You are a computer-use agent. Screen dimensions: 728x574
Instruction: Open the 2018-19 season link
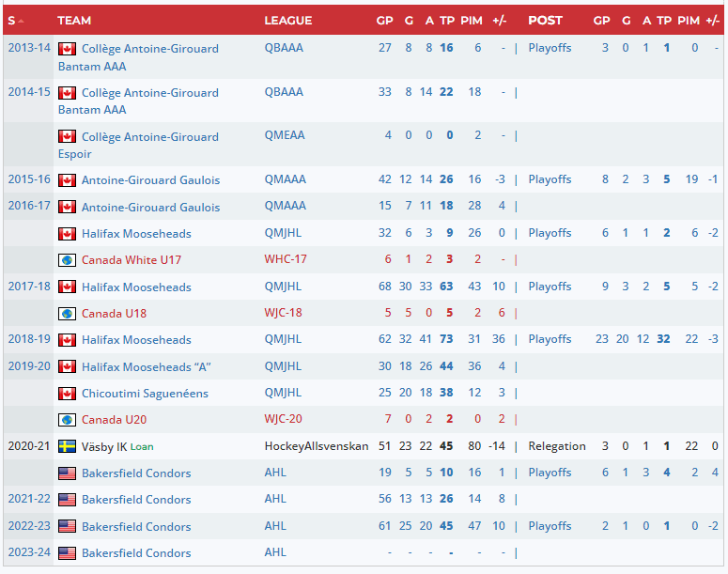pos(28,340)
